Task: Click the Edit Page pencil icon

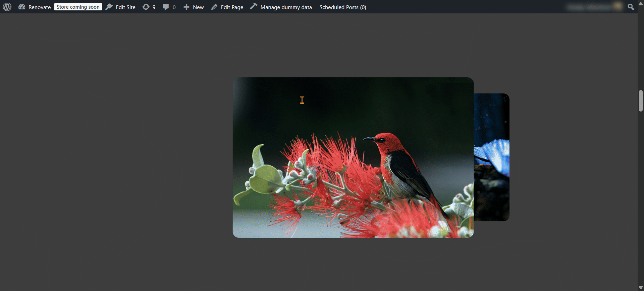Action: click(x=214, y=7)
